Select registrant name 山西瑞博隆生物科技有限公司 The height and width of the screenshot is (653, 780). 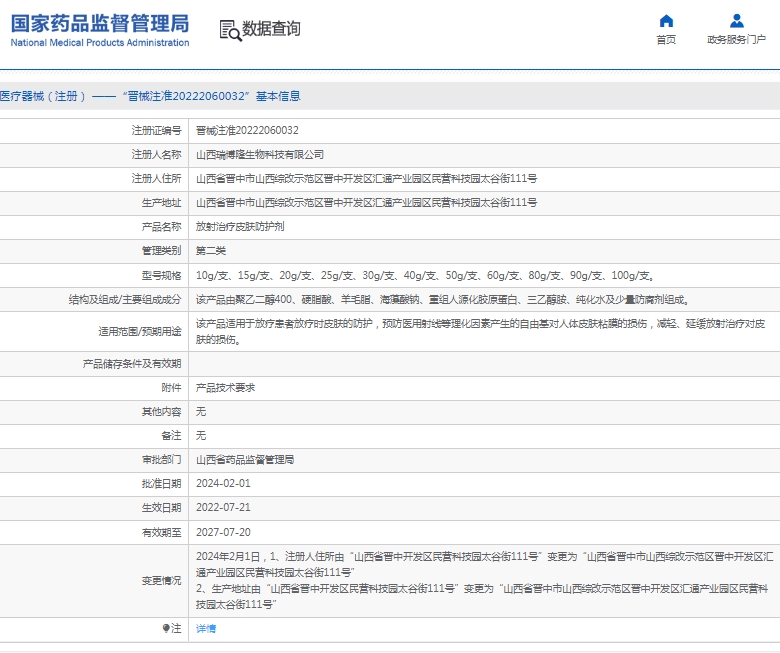pos(260,155)
